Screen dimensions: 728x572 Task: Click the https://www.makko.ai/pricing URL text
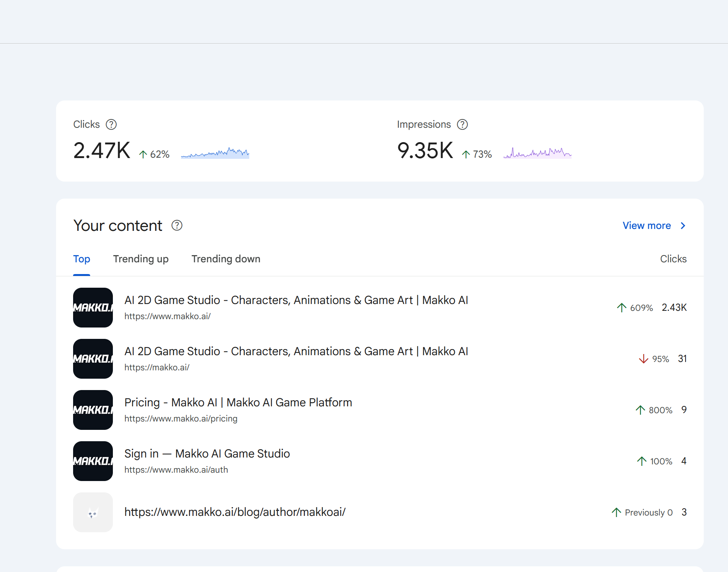181,418
